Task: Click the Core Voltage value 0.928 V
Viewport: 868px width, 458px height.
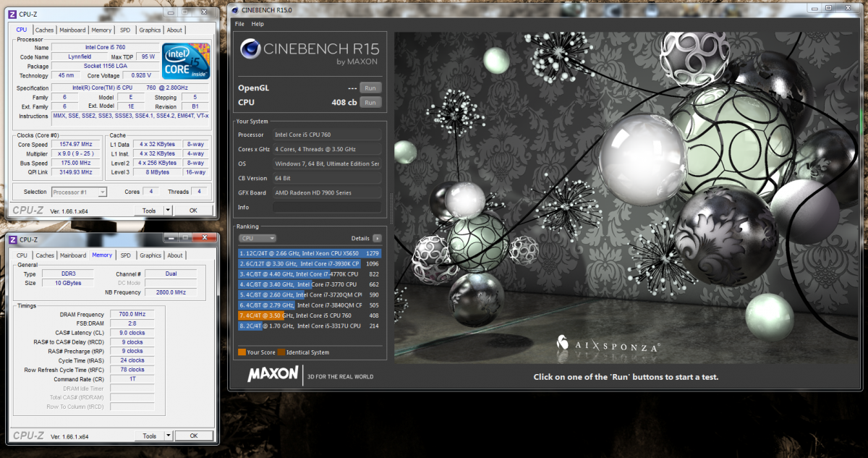Action: (141, 75)
